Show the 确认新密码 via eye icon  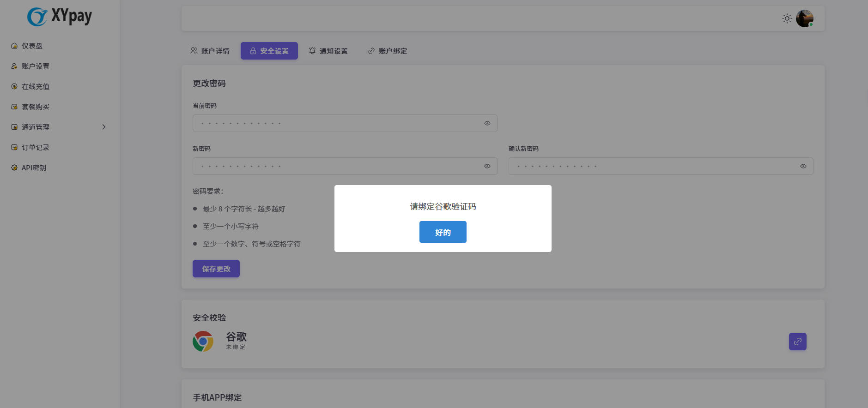coord(803,166)
